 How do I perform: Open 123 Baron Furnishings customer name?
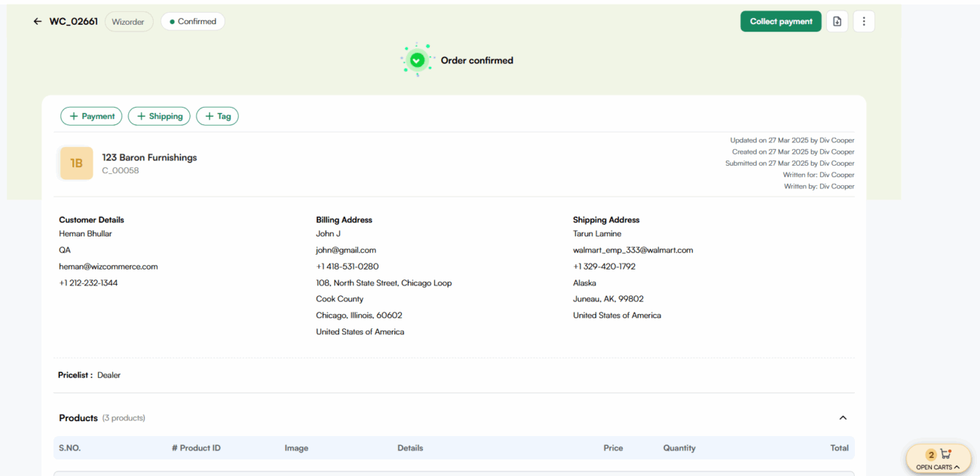coord(149,157)
